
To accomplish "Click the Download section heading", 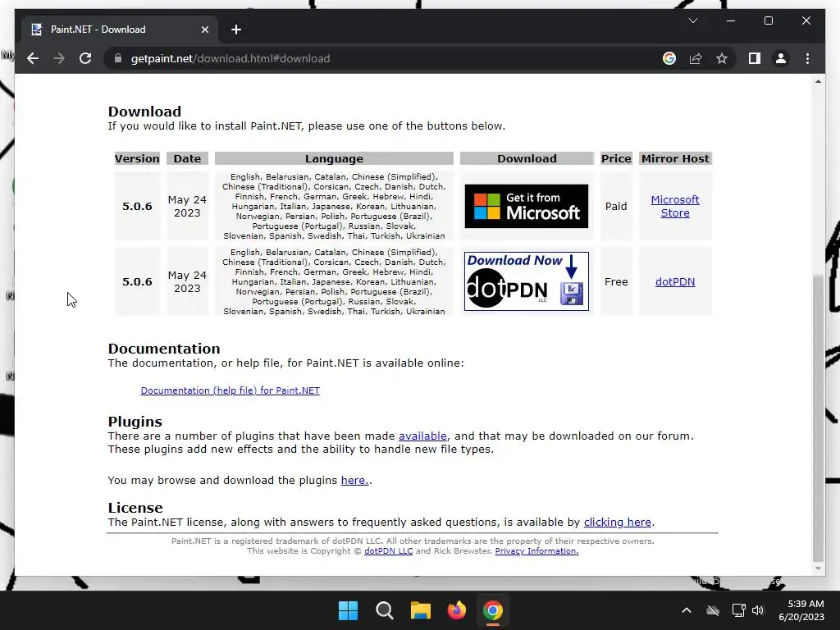I will point(144,112).
